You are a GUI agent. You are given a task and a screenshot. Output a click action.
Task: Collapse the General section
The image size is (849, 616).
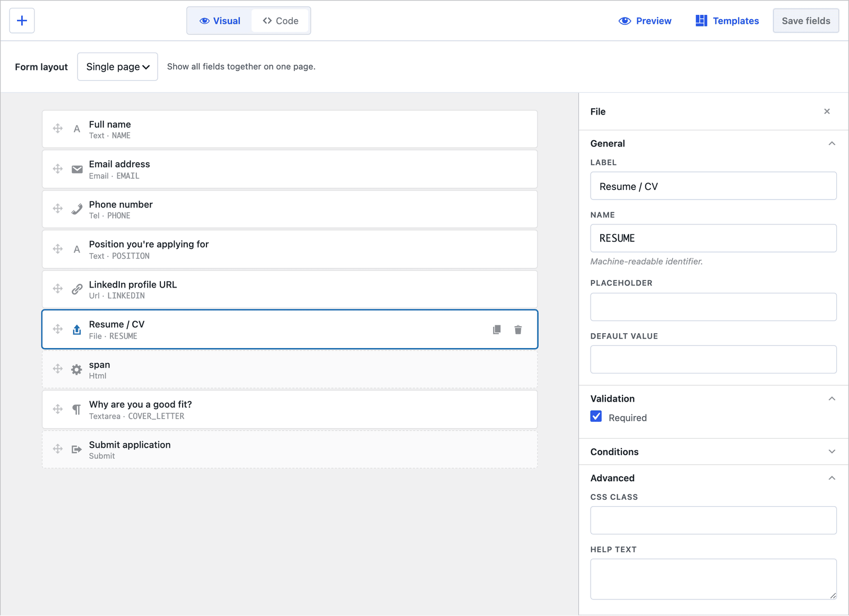pos(831,144)
